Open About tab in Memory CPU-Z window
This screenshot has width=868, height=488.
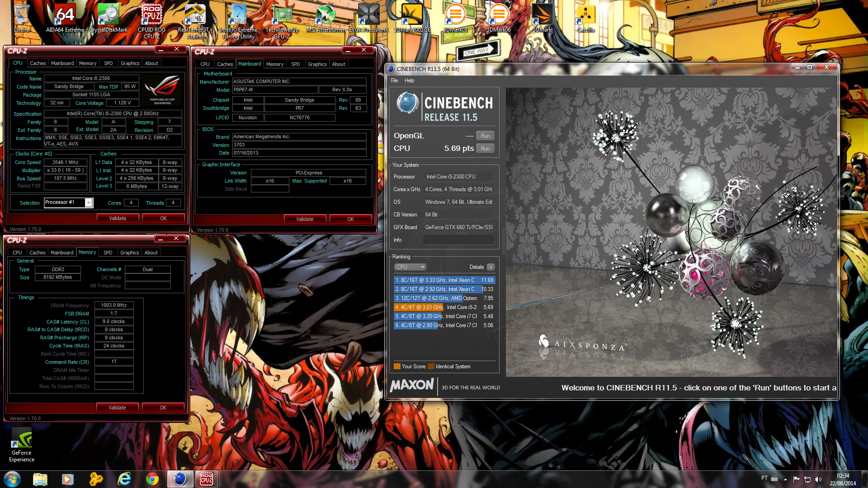(151, 253)
